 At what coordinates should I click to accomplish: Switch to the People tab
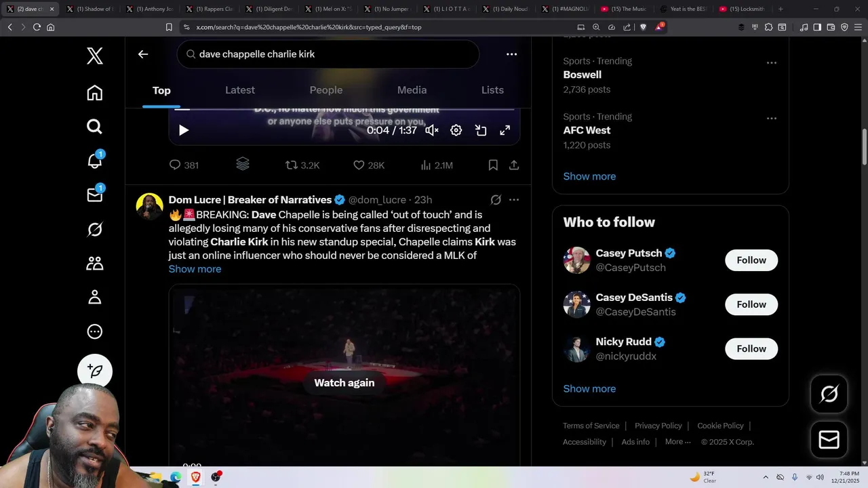[326, 90]
